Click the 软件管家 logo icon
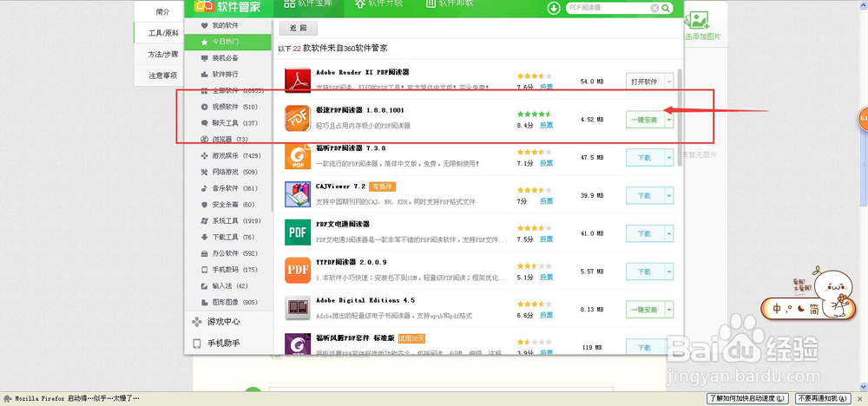Viewport: 868px width, 406px height. (x=203, y=5)
